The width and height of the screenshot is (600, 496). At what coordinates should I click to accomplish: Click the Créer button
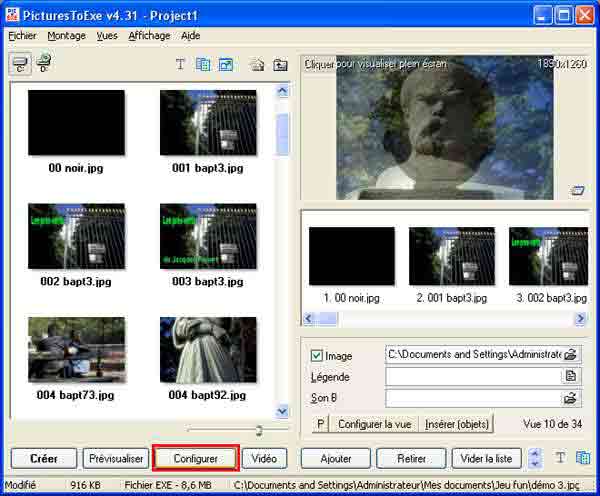tap(44, 458)
